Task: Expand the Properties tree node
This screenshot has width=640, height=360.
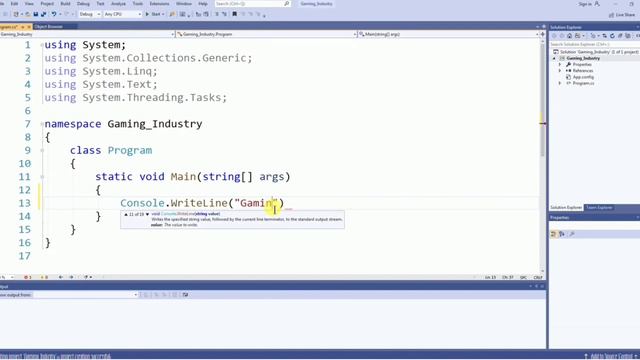Action: [560, 64]
